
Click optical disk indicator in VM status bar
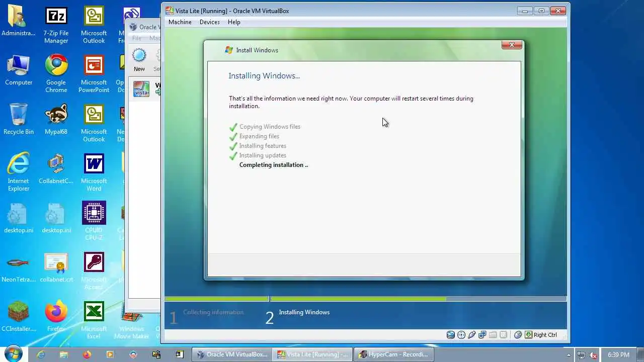pos(461,335)
